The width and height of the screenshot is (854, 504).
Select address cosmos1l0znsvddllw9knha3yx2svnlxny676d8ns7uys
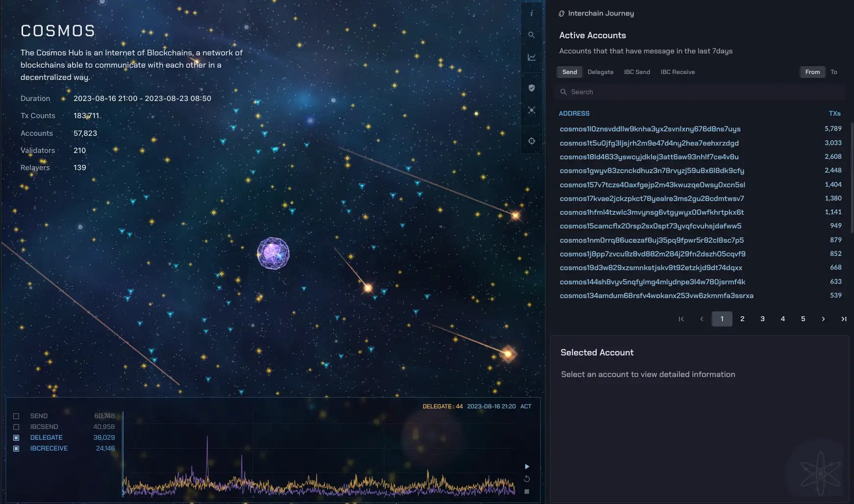650,129
